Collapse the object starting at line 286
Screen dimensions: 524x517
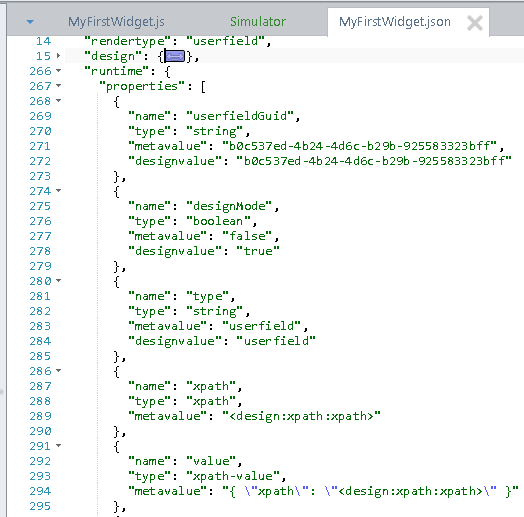point(58,370)
